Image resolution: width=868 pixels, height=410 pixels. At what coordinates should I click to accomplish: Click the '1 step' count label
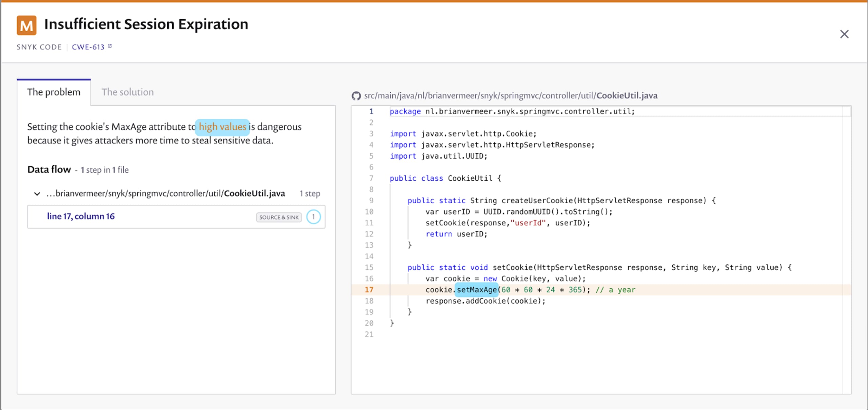point(310,193)
